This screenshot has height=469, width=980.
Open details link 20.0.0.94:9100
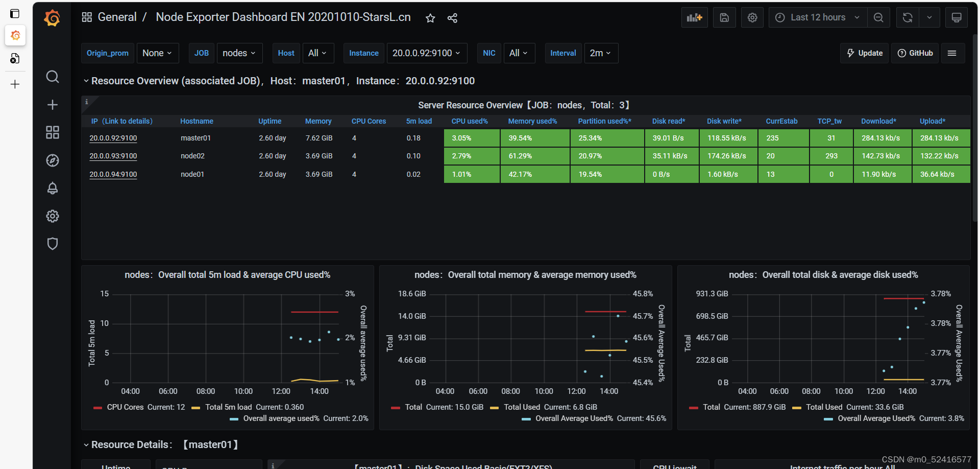tap(113, 174)
